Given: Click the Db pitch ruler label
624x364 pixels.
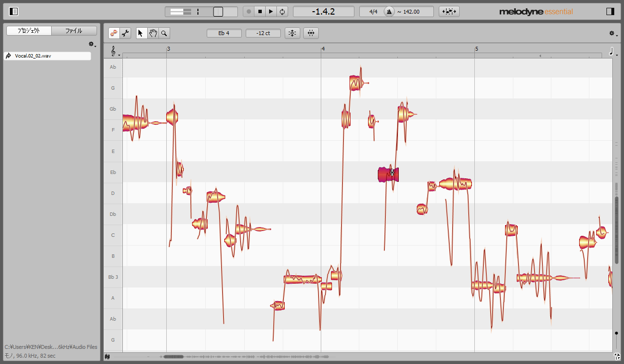Looking at the screenshot, I should point(113,214).
